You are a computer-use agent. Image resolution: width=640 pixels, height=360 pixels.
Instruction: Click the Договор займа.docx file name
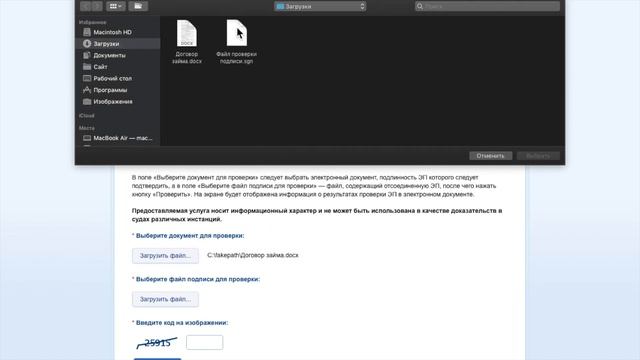tap(187, 58)
